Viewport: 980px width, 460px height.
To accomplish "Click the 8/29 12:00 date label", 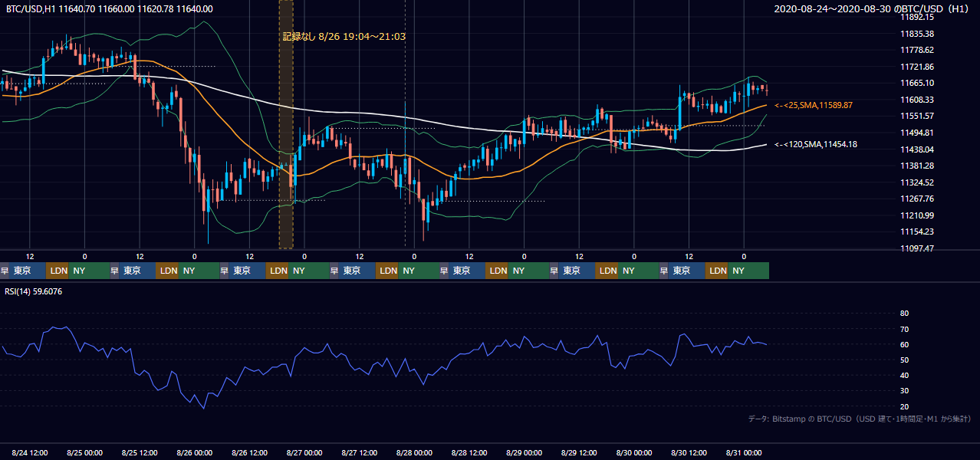I will (579, 453).
